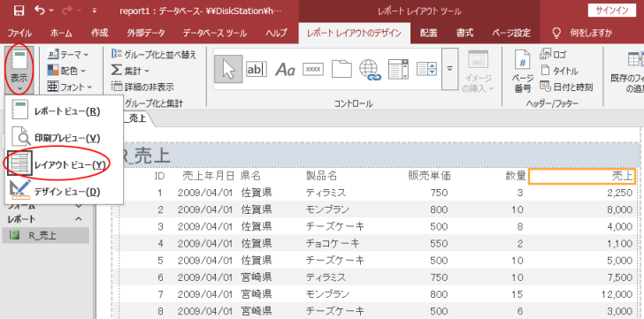Screen dimensions: 644x319
Task: Choose the Tab Control folder icon
Action: pyautogui.click(x=341, y=69)
